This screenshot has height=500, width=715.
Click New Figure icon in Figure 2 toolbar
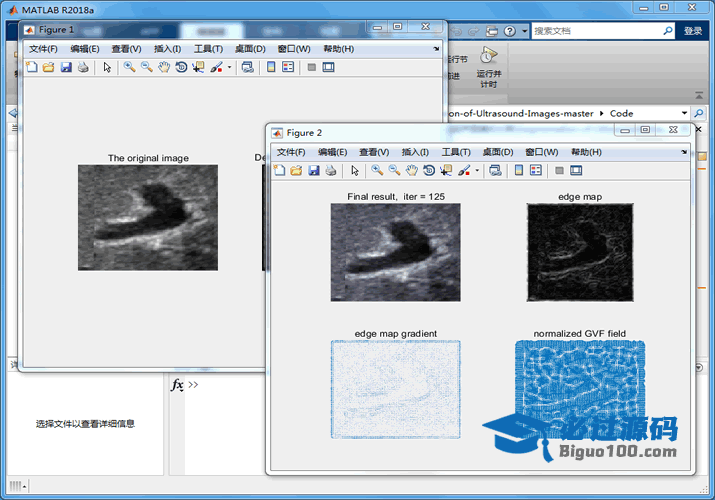[280, 170]
